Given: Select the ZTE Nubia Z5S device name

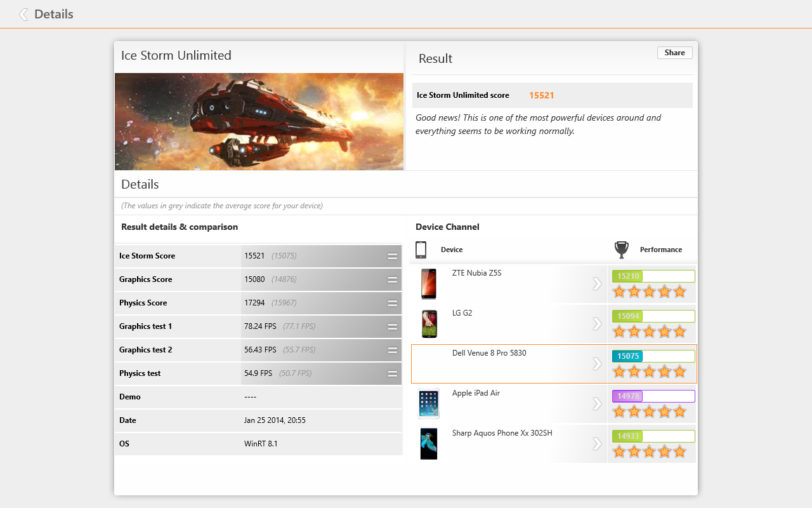Looking at the screenshot, I should (476, 273).
